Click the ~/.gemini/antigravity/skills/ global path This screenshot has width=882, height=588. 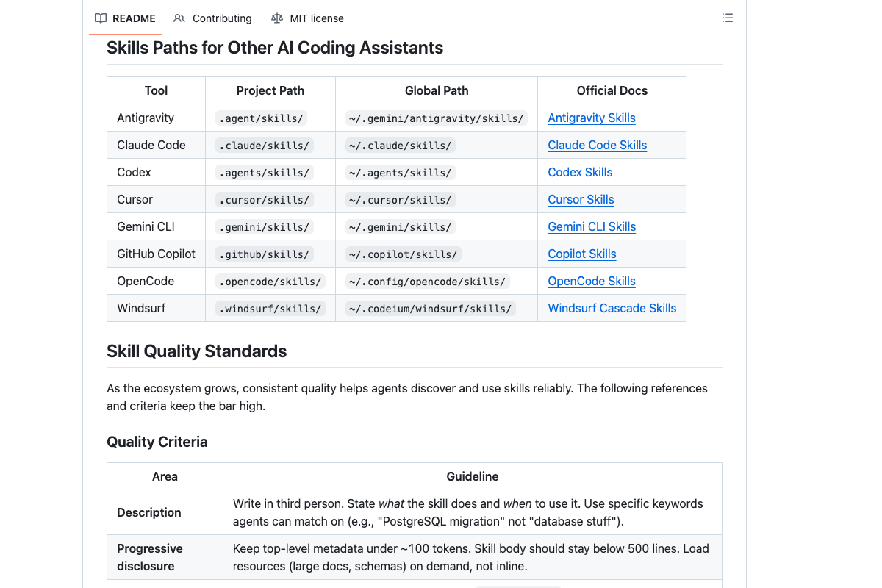[437, 118]
